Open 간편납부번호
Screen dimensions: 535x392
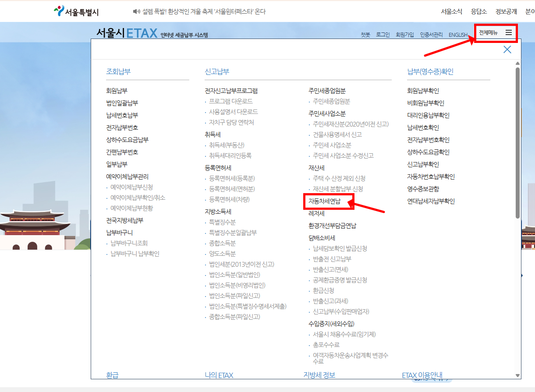click(122, 152)
